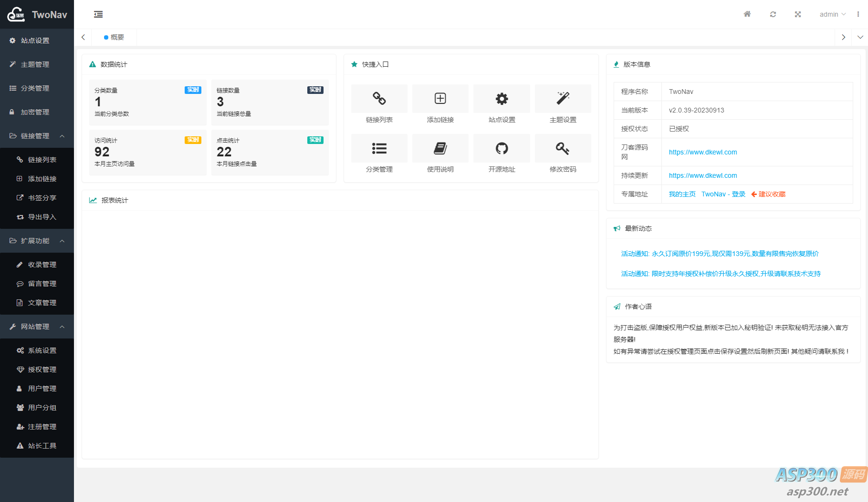This screenshot has height=502, width=868.
Task: Click the 添加链接 plus-square shortcut icon
Action: (440, 99)
